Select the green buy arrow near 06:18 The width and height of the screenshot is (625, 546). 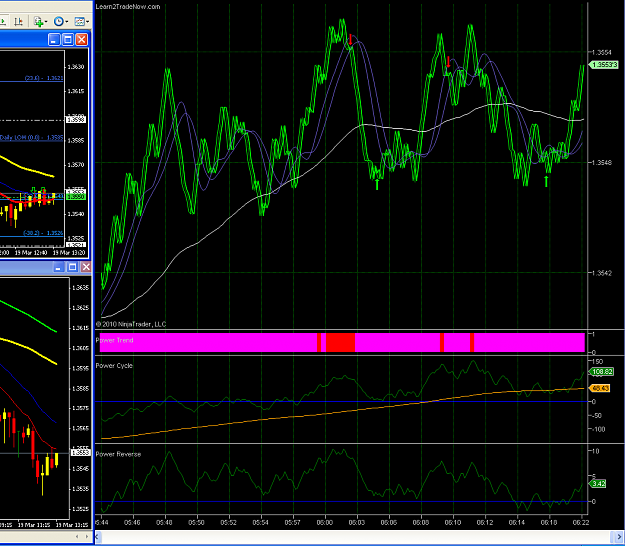(546, 181)
